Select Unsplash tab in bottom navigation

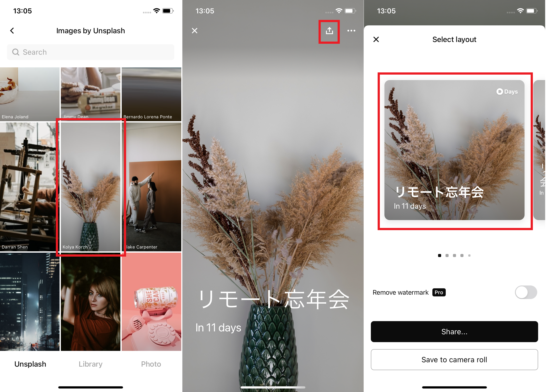[x=30, y=363]
